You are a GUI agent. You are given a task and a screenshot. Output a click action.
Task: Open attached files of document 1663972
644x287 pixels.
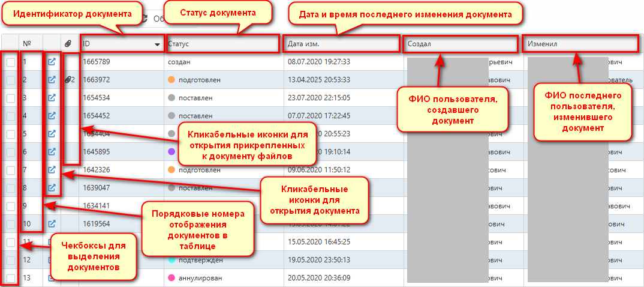coord(70,80)
